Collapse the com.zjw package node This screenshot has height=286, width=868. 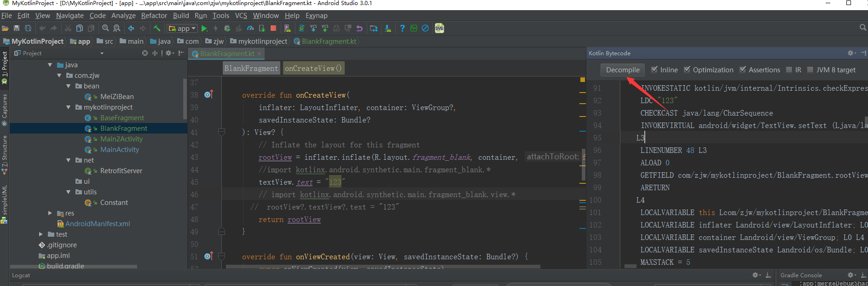pyautogui.click(x=59, y=76)
